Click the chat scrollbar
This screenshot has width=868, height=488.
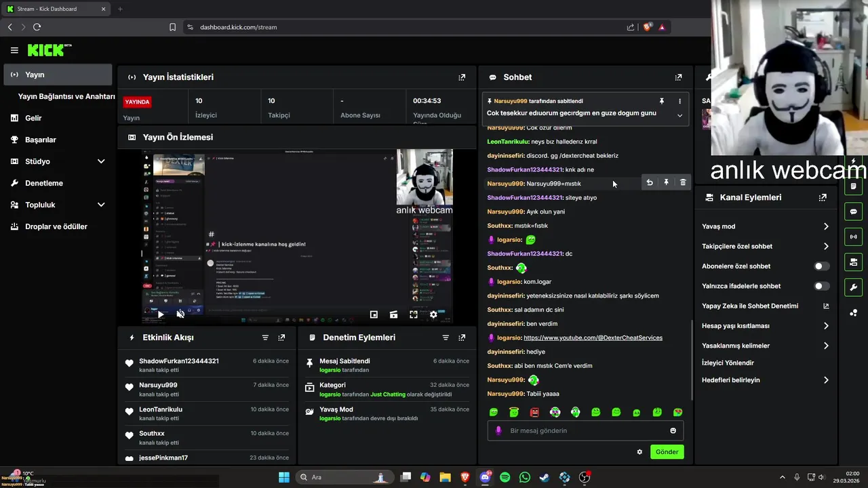pyautogui.click(x=692, y=359)
